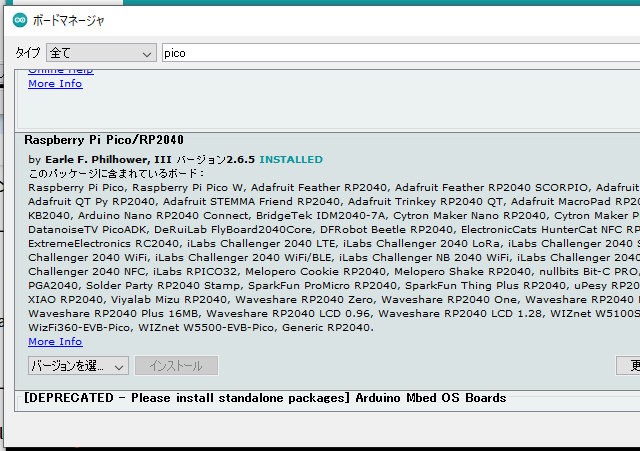Click the author name Earle F. Philhower, III

pos(108,159)
